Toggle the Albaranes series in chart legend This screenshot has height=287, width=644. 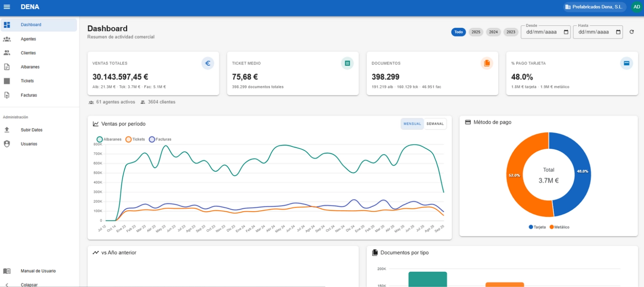109,139
